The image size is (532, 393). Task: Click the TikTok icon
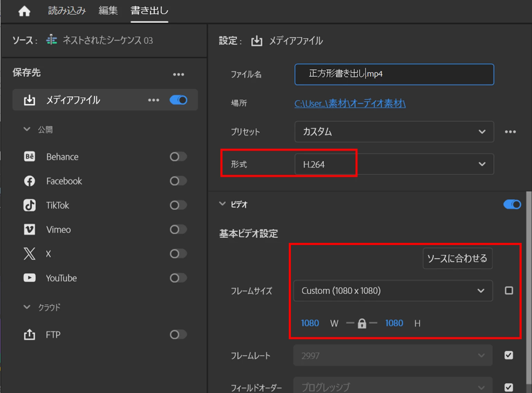pyautogui.click(x=29, y=205)
